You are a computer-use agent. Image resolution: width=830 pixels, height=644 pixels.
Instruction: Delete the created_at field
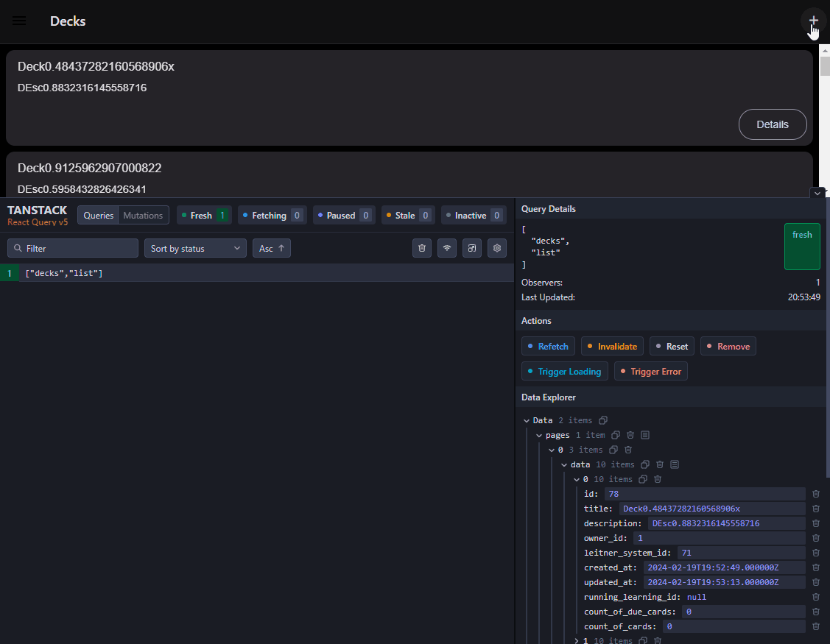[x=816, y=567]
